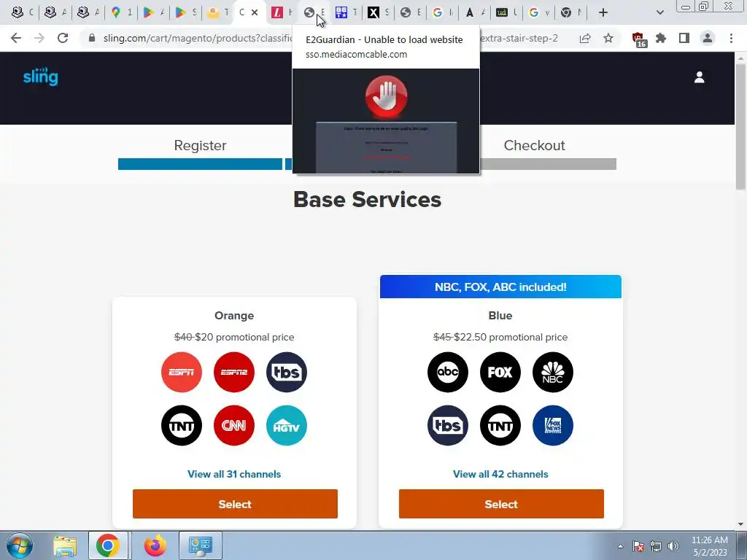
Task: Open the Windows Start menu
Action: 20,545
